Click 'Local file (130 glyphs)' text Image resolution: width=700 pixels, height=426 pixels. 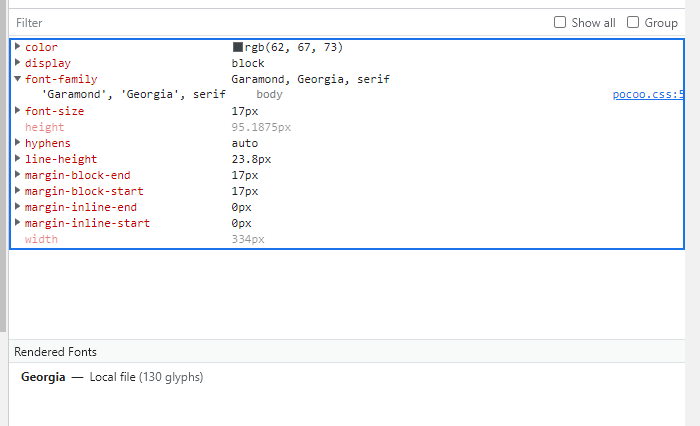point(146,377)
